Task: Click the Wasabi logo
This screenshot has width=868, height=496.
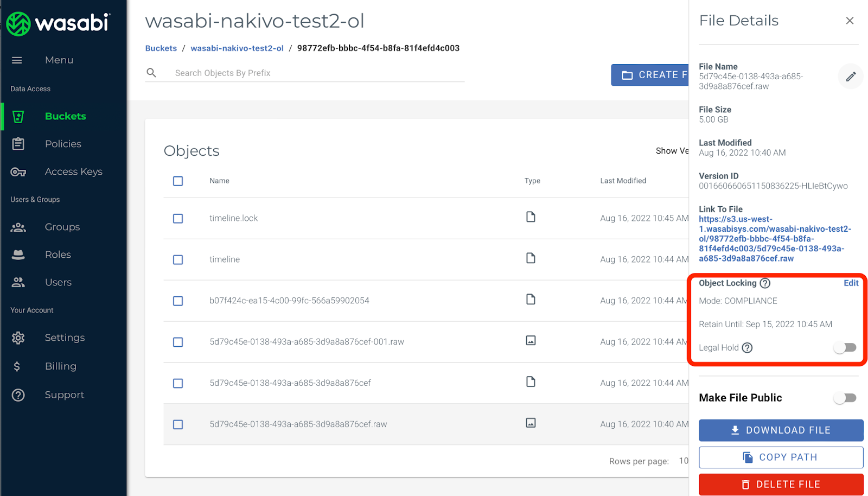Action: 58,23
